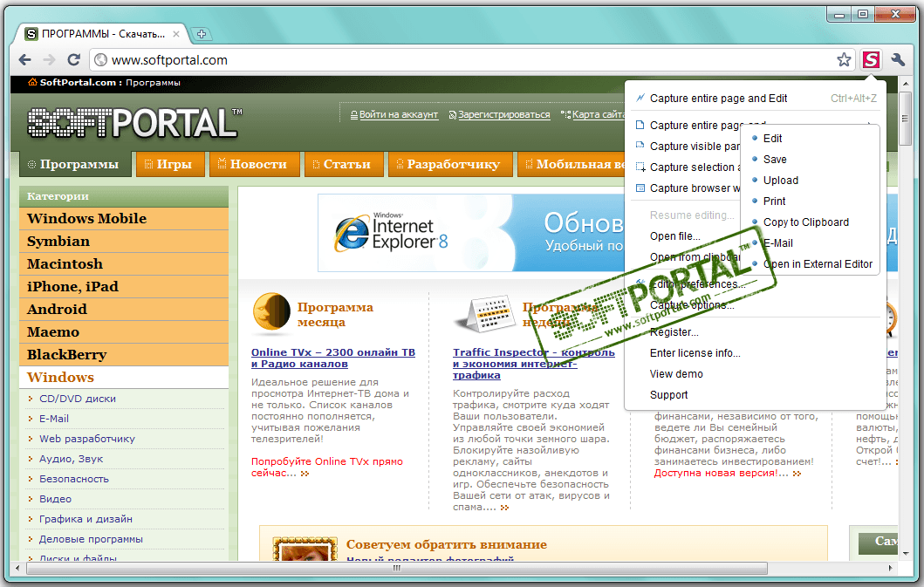The width and height of the screenshot is (924, 587).
Task: Select Support menu entry
Action: (669, 395)
